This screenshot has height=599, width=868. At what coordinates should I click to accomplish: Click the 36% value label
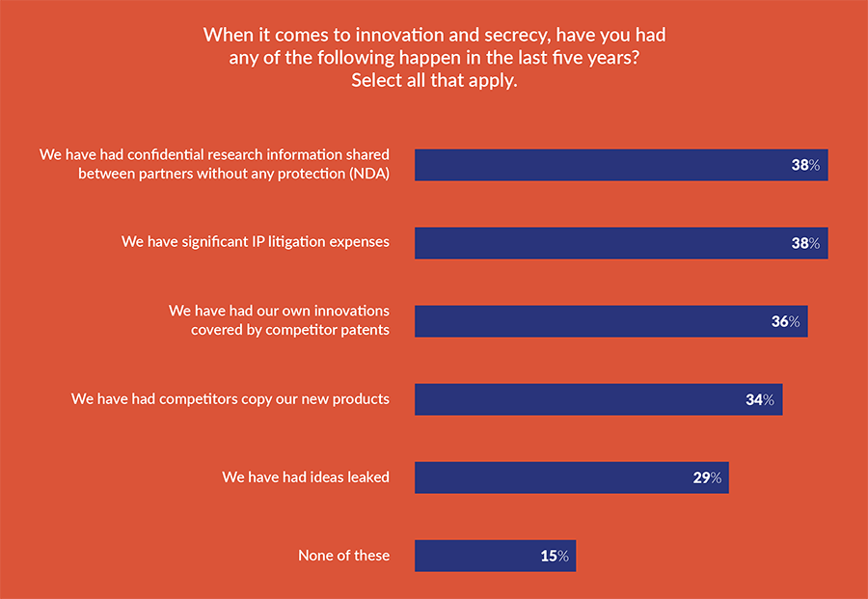pos(785,321)
